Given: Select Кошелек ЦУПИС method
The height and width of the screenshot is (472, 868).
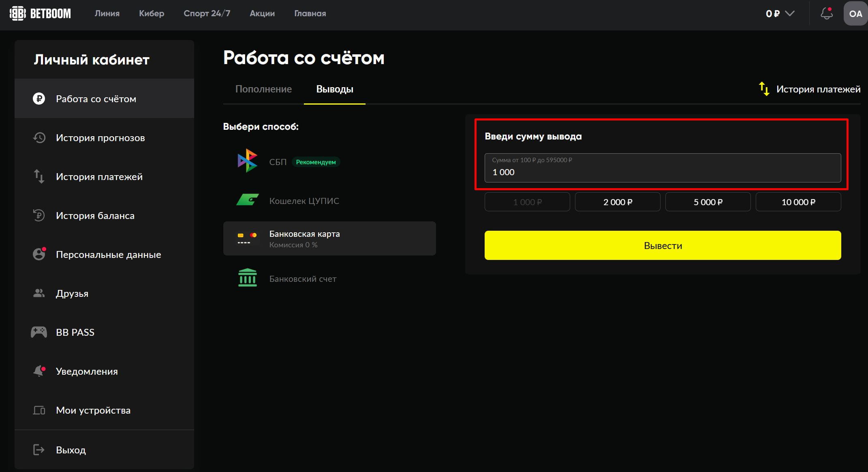Looking at the screenshot, I should coord(329,200).
